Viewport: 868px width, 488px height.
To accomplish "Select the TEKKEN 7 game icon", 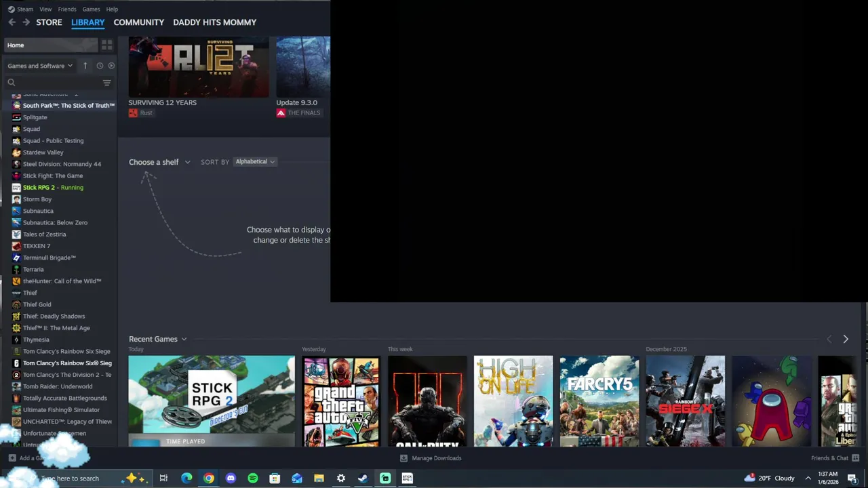I will pyautogui.click(x=16, y=246).
